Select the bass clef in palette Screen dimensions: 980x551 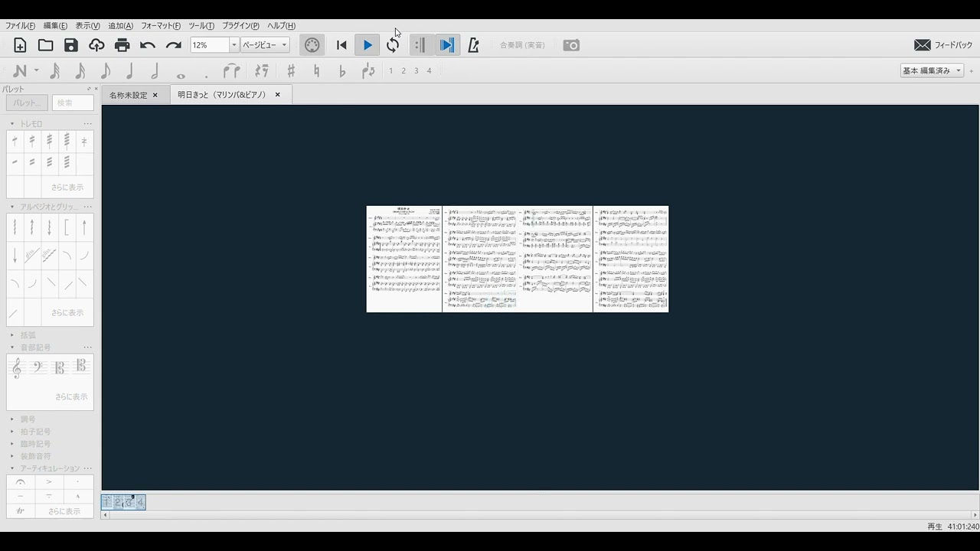click(x=38, y=369)
